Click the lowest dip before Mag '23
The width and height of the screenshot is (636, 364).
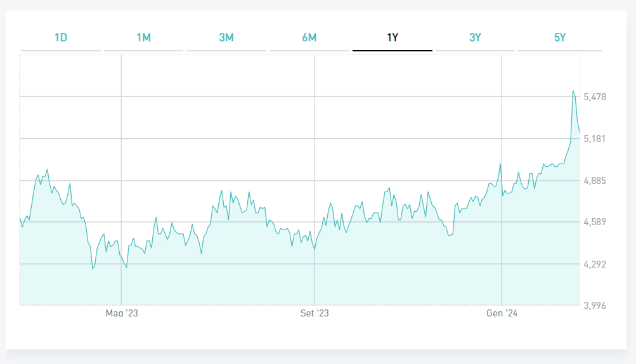click(93, 269)
